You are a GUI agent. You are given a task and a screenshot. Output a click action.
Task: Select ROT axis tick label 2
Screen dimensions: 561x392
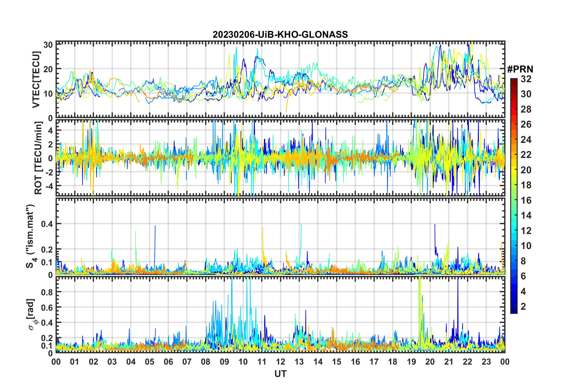(50, 144)
